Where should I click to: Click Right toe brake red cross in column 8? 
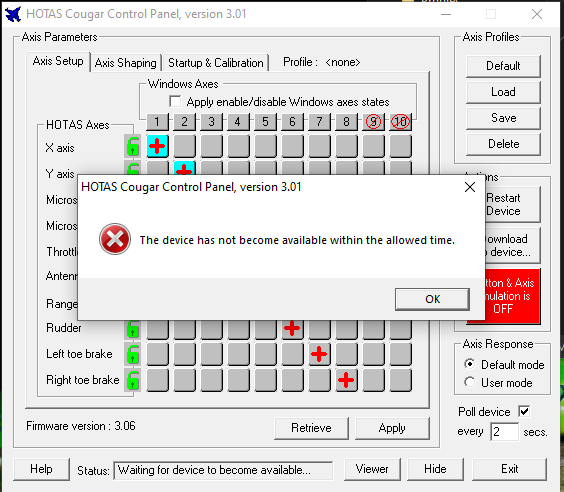pyautogui.click(x=346, y=380)
